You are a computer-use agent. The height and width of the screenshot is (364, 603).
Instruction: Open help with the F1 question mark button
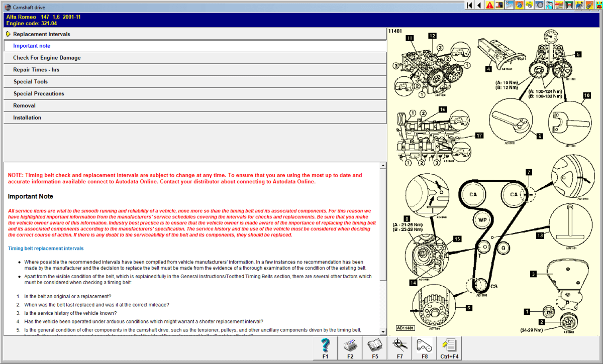pyautogui.click(x=325, y=348)
